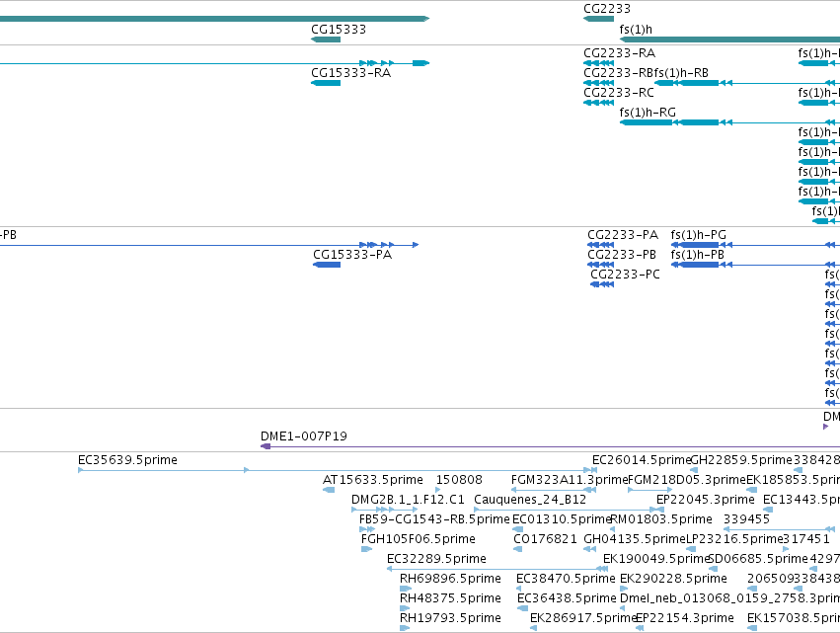Select the CO176821 feature glyph

point(517,549)
